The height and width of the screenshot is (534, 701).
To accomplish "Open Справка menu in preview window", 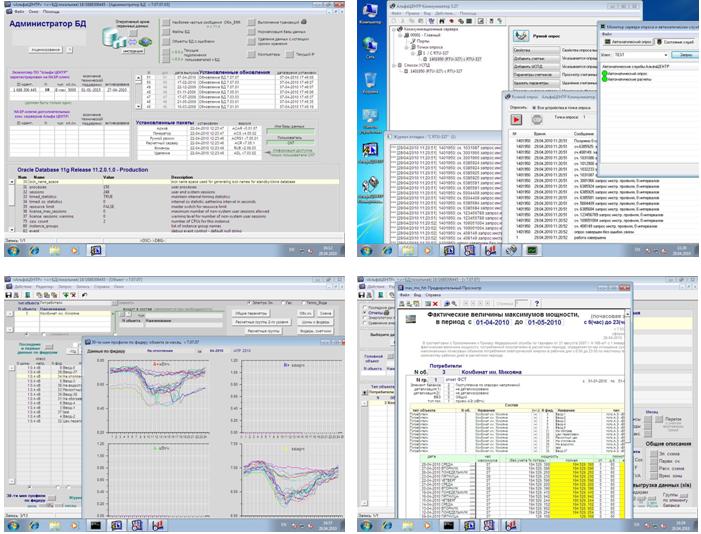I will 433,295.
